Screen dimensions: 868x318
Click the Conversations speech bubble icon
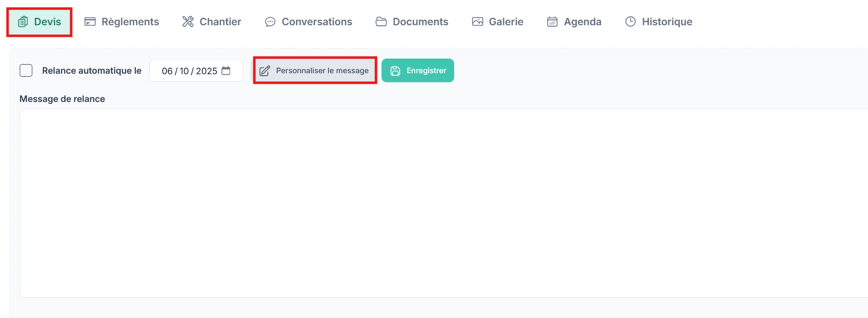coord(270,22)
